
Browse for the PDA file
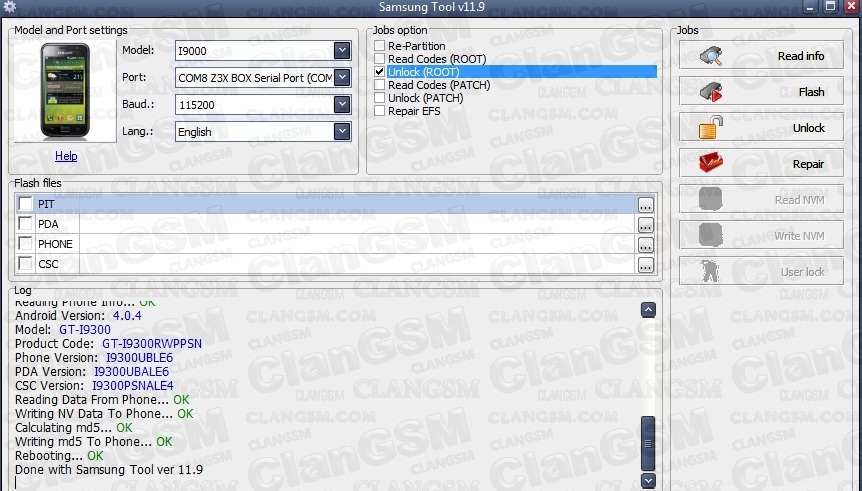point(645,225)
